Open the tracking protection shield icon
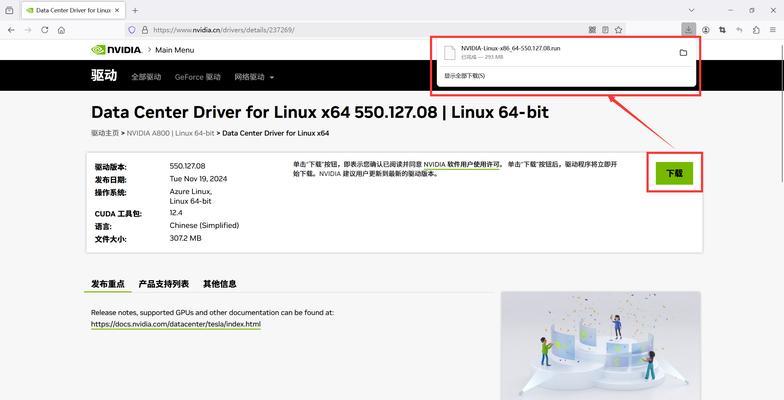 click(x=132, y=30)
